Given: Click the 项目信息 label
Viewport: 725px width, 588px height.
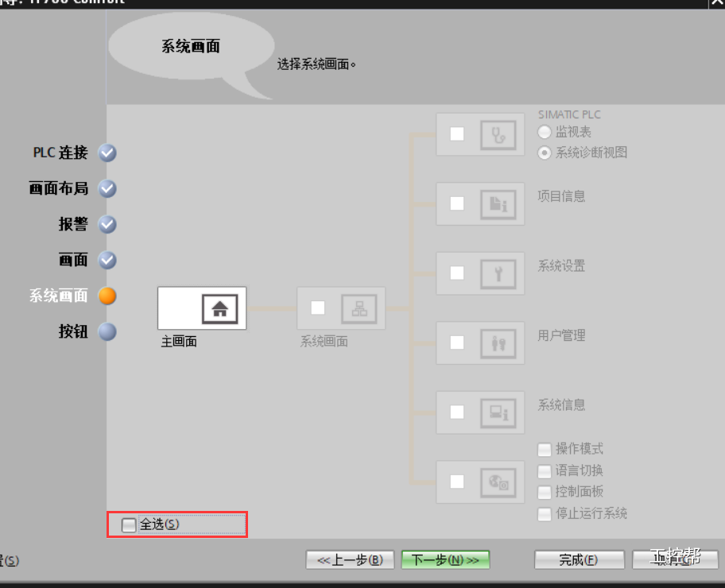Looking at the screenshot, I should pos(561,196).
